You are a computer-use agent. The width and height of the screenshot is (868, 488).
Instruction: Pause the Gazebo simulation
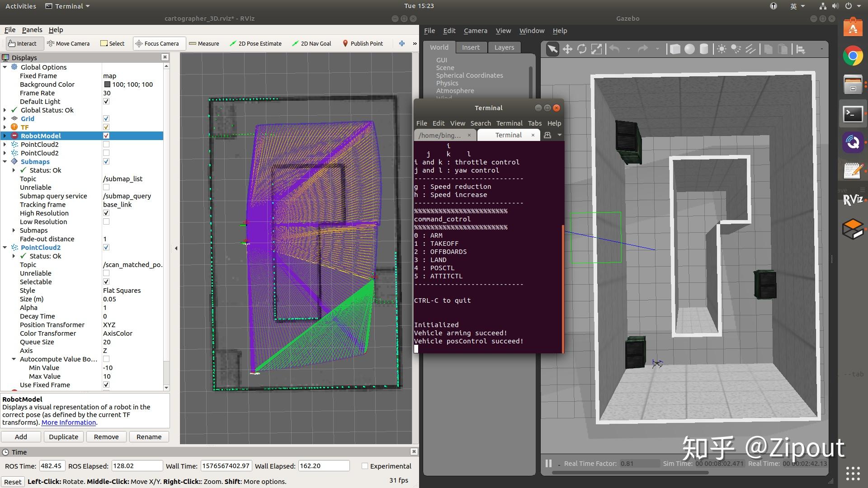pos(548,463)
